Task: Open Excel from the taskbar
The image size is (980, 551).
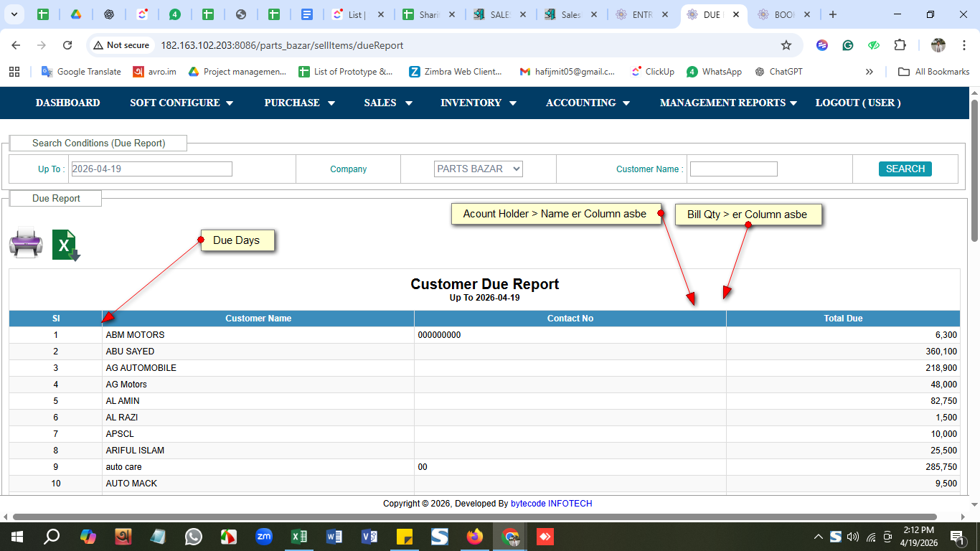Action: [299, 537]
